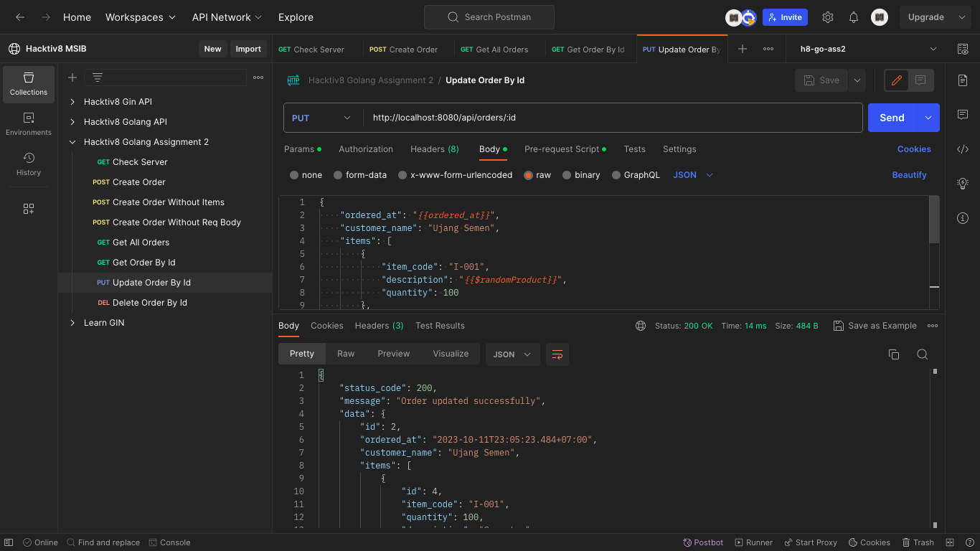Open the settings gear icon
The width and height of the screenshot is (980, 551).
828,17
